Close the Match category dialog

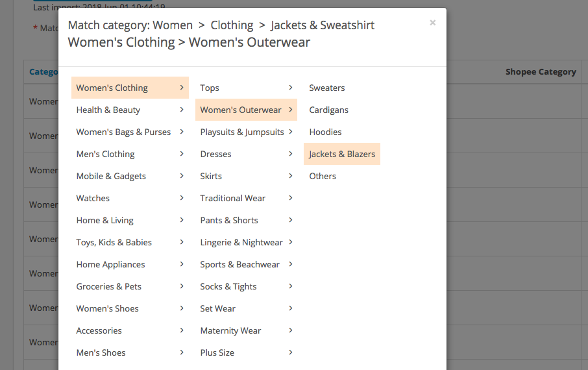(432, 23)
